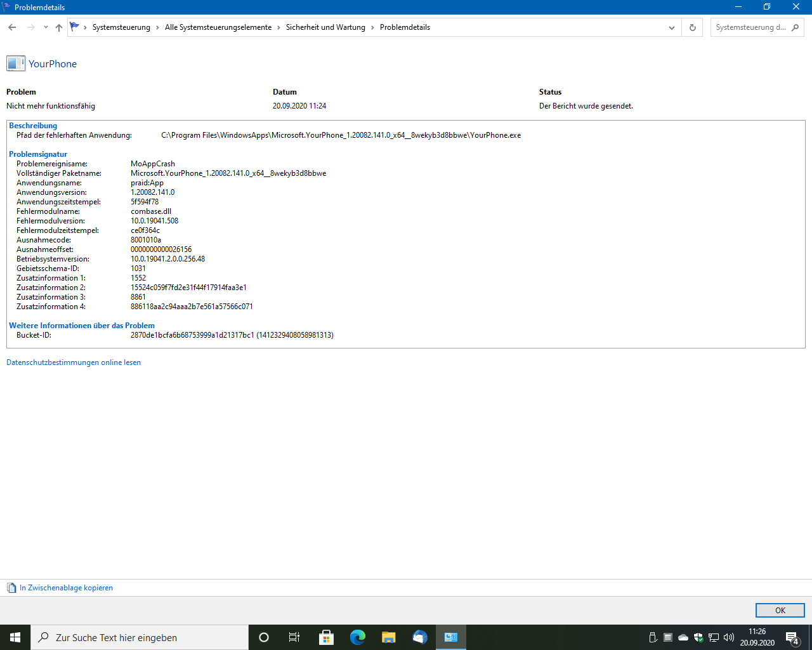Click active Control Panel taskbar button

coord(451,637)
